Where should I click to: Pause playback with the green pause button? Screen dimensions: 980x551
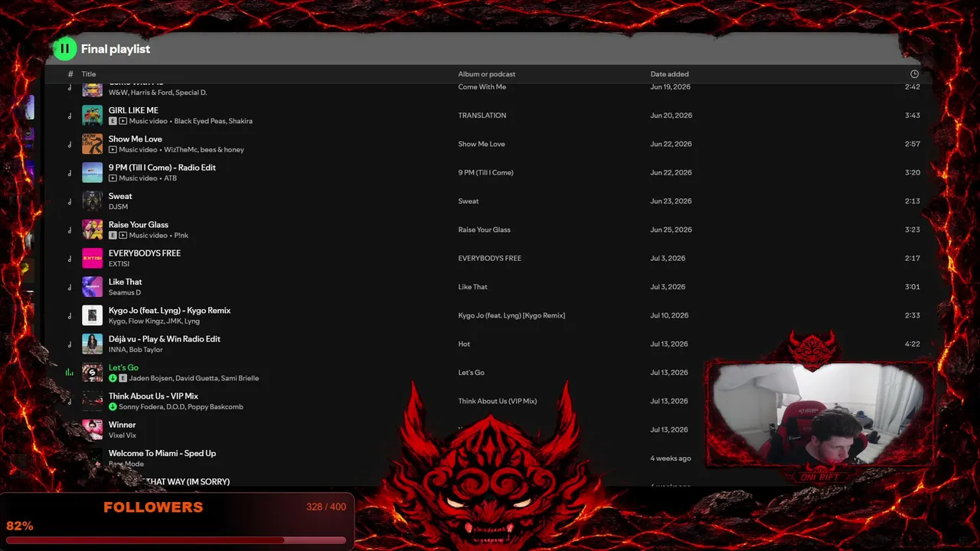click(x=64, y=49)
